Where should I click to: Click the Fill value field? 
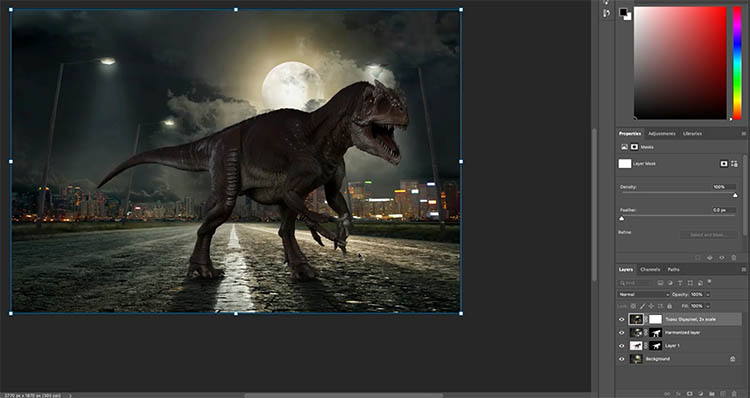(696, 306)
